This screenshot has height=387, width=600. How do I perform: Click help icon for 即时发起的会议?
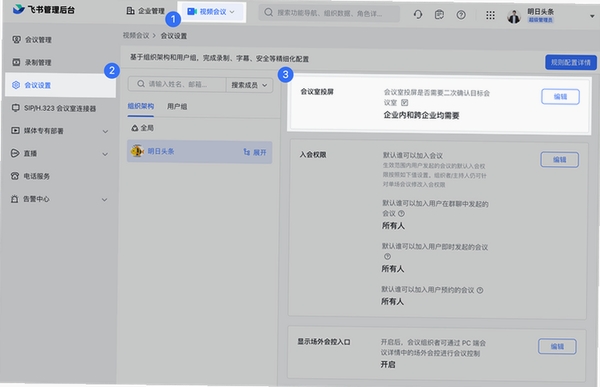click(x=387, y=256)
